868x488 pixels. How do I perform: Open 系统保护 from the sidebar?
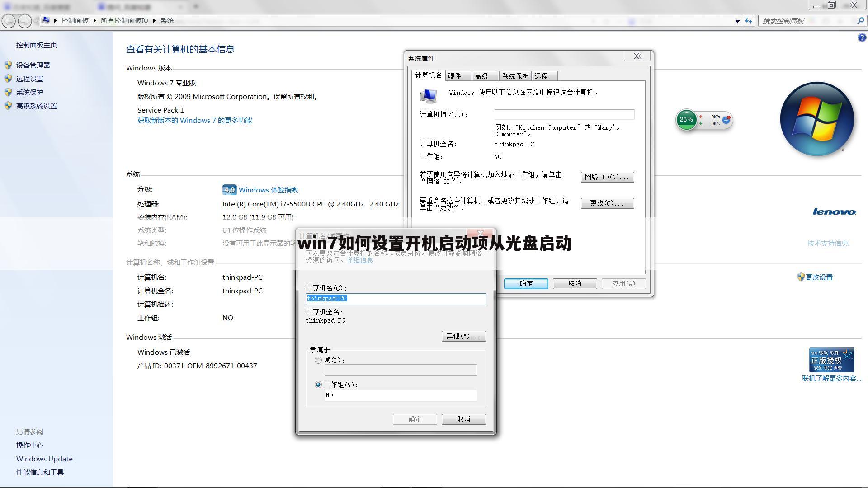tap(30, 92)
